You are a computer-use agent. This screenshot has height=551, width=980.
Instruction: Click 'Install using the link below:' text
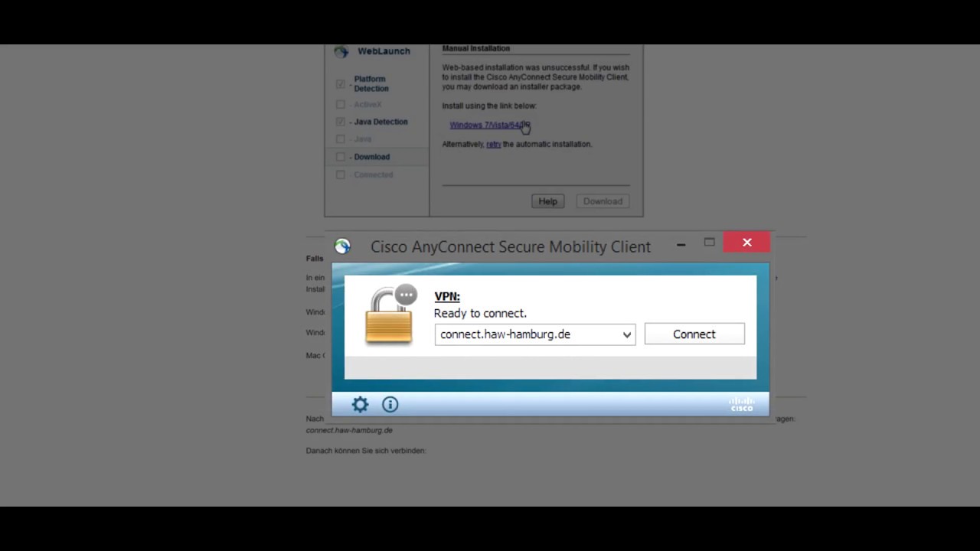click(x=489, y=106)
